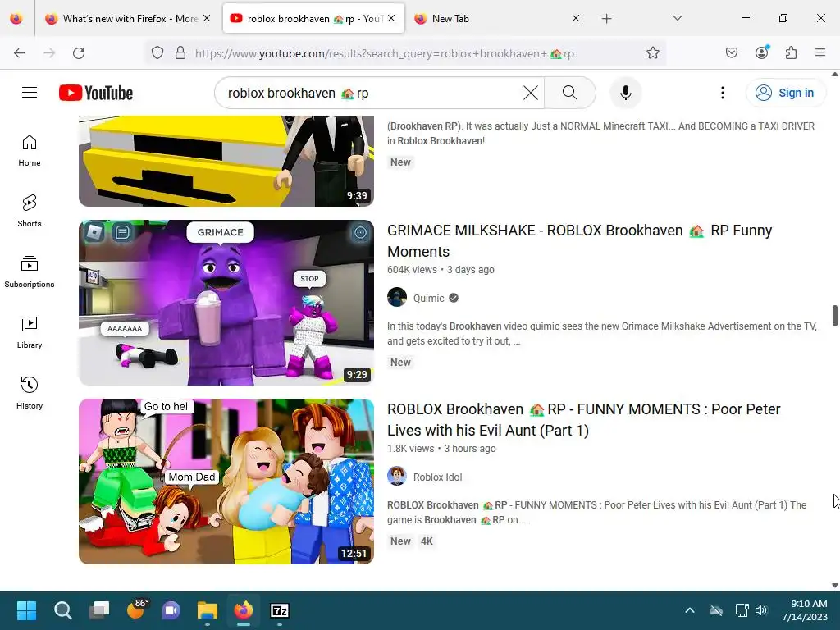Screen dimensions: 840x630
Task: Open the clock and date panel
Action: (x=804, y=610)
